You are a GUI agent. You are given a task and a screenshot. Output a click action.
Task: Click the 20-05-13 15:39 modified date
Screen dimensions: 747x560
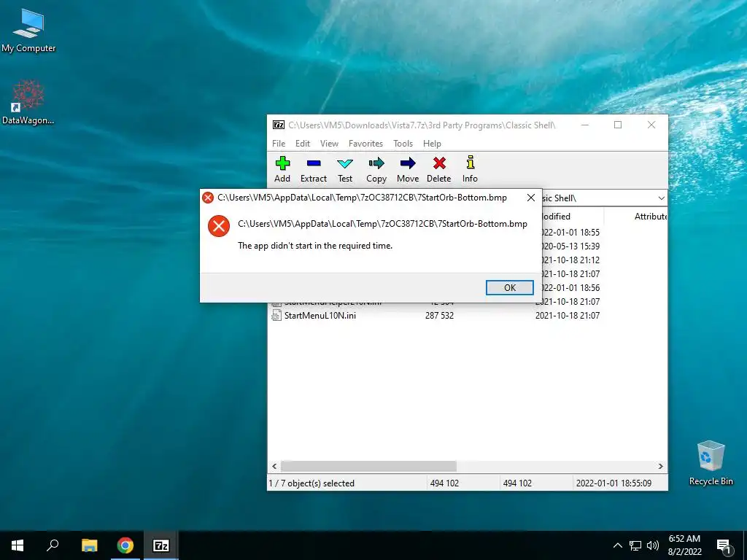coord(570,246)
